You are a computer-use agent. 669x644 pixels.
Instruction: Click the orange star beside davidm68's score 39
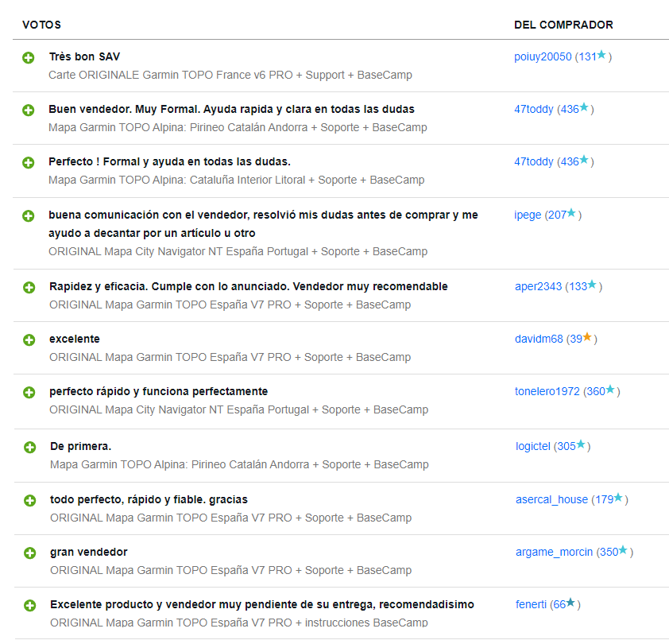pyautogui.click(x=587, y=337)
